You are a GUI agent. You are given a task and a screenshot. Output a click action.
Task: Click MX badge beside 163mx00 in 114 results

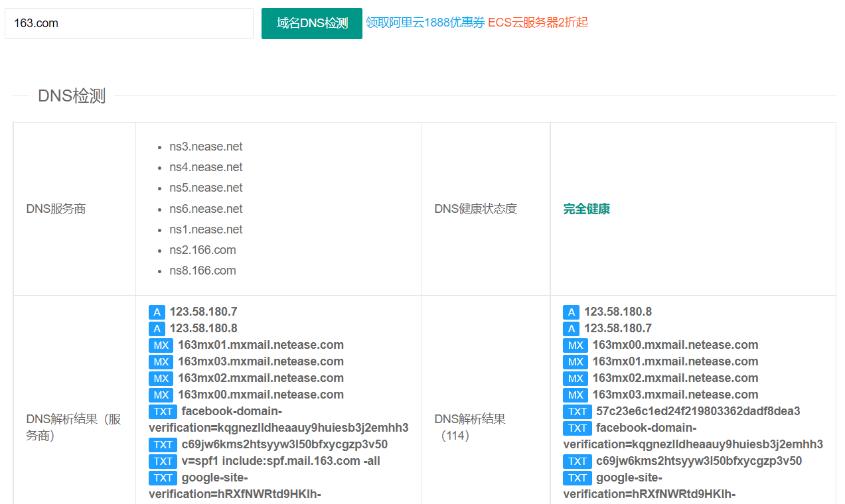(x=576, y=345)
